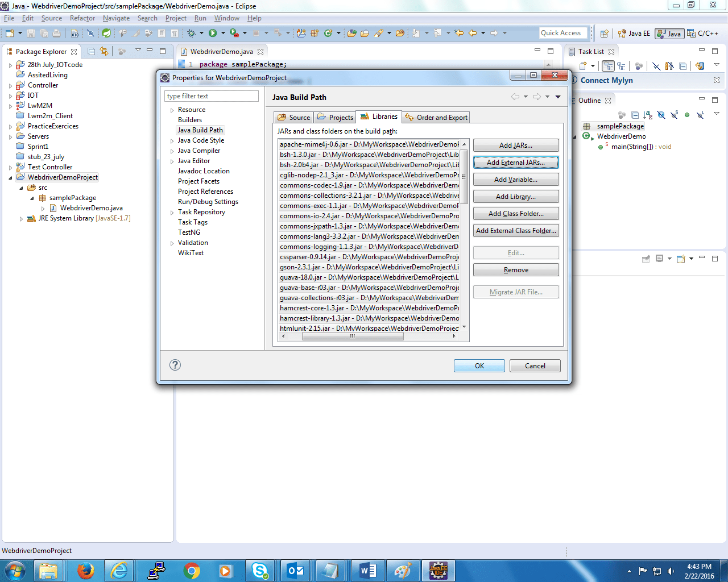Click the Open Perspective icon
Viewport: 728px width, 582px height.
[x=605, y=34]
